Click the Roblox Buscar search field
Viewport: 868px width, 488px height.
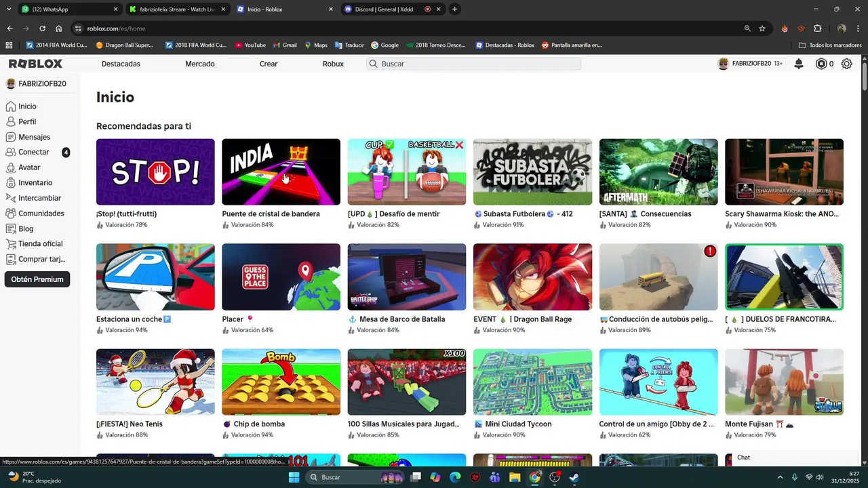473,64
